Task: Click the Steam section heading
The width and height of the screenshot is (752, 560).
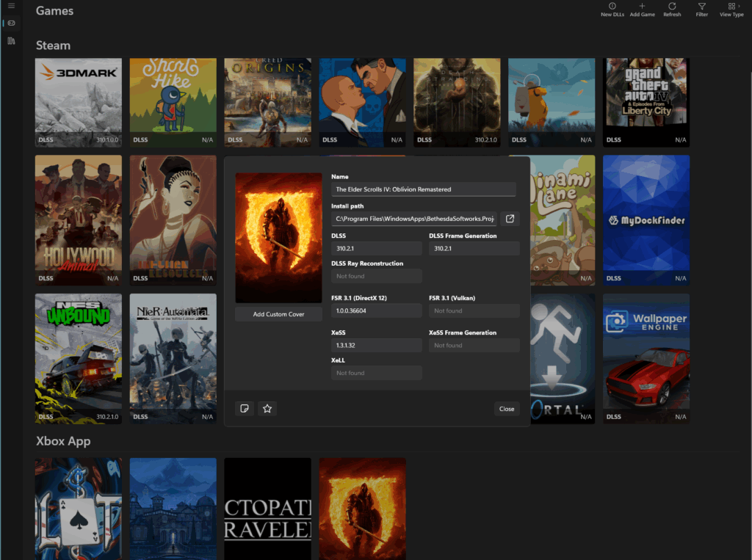Action: (53, 46)
